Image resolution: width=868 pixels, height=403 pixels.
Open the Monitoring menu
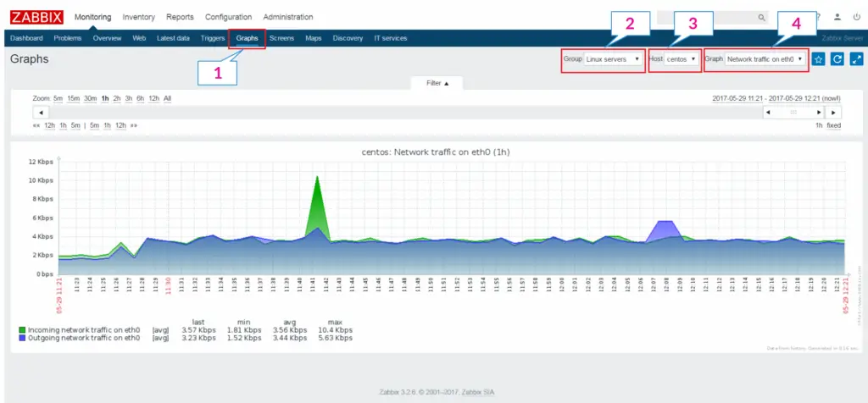coord(92,17)
